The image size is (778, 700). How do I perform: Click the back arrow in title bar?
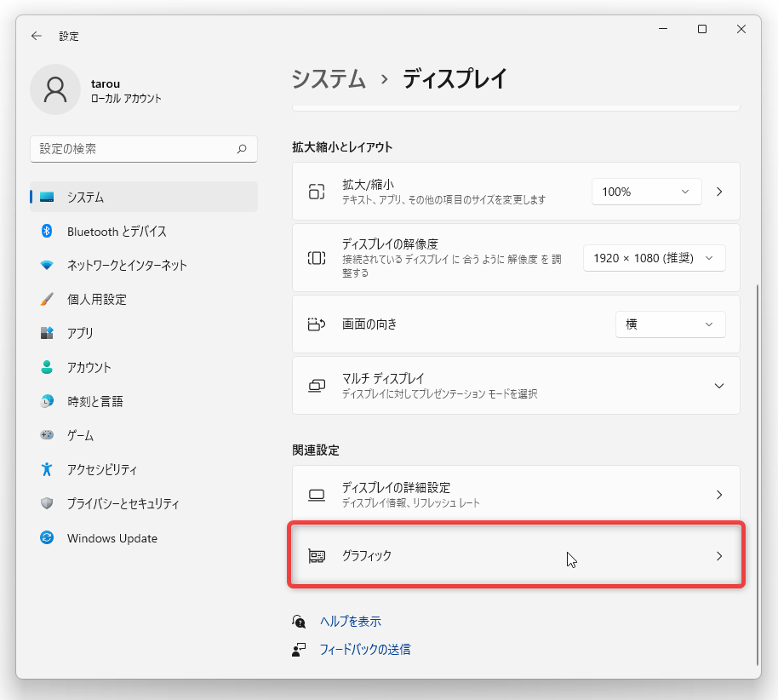point(37,36)
